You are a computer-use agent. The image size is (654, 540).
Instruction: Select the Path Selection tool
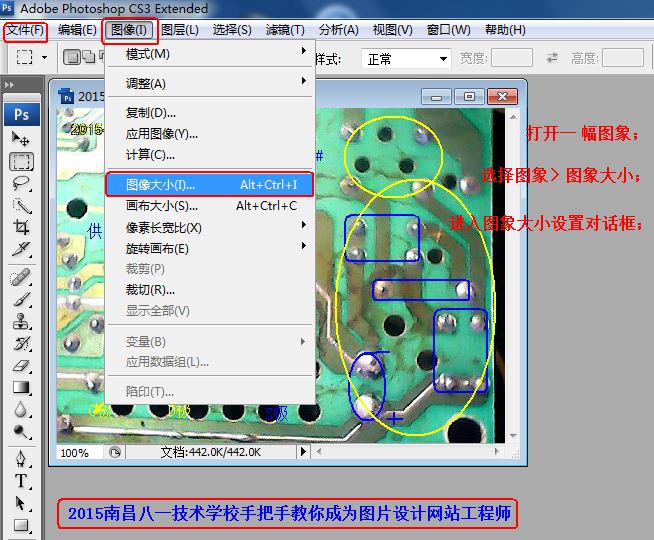21,503
